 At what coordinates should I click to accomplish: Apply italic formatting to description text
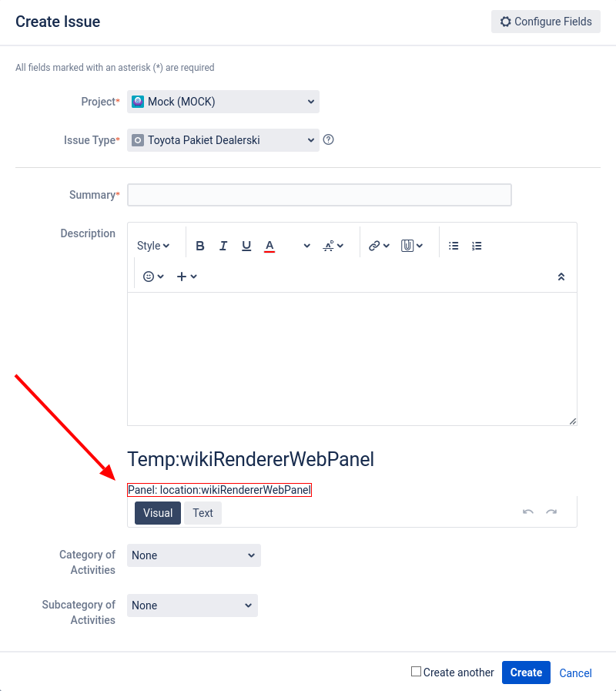coord(223,245)
